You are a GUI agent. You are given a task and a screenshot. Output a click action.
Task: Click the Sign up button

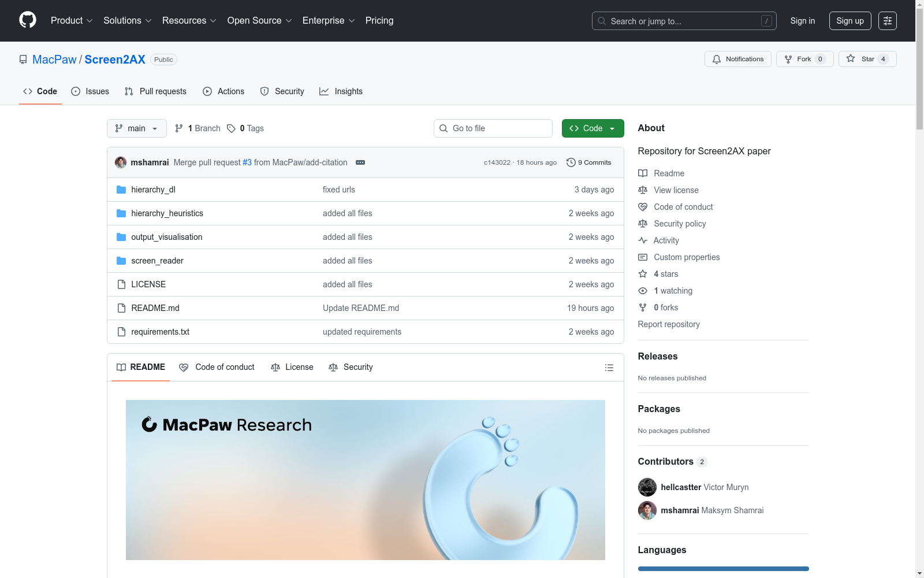pos(850,21)
